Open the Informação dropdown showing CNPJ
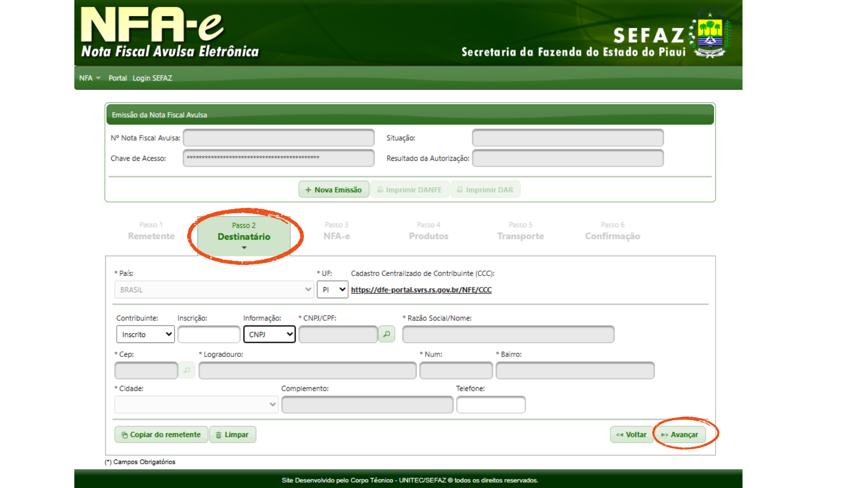The width and height of the screenshot is (868, 488). click(269, 334)
